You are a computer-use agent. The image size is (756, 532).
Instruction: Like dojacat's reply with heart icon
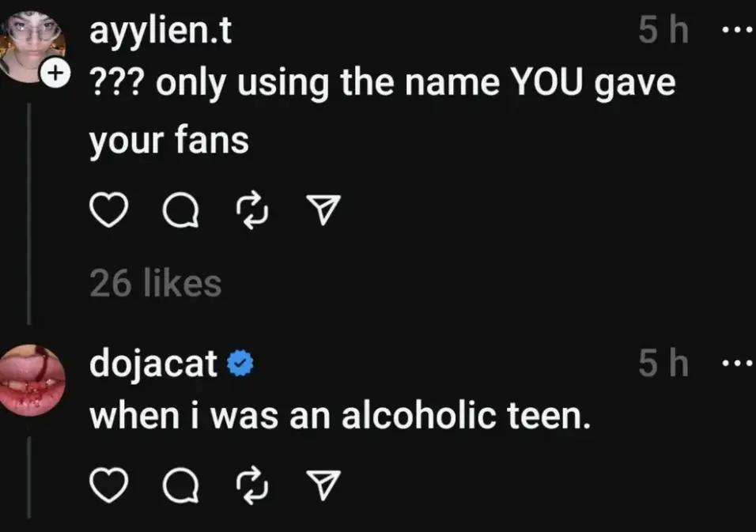[x=111, y=486]
